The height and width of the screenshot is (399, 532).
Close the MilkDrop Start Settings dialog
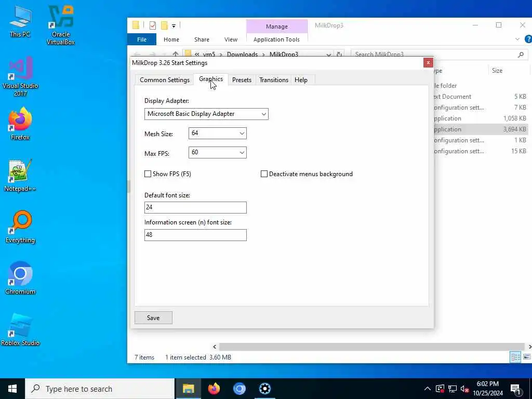point(428,63)
